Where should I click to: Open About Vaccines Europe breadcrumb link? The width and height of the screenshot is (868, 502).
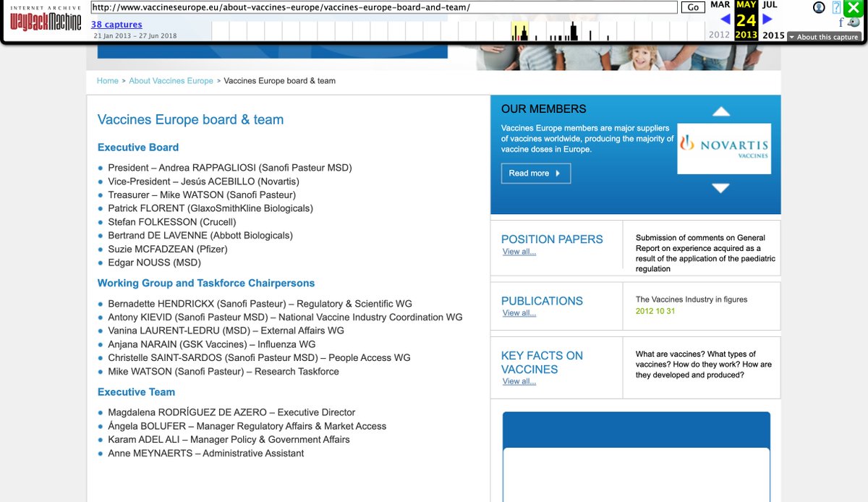coord(171,81)
